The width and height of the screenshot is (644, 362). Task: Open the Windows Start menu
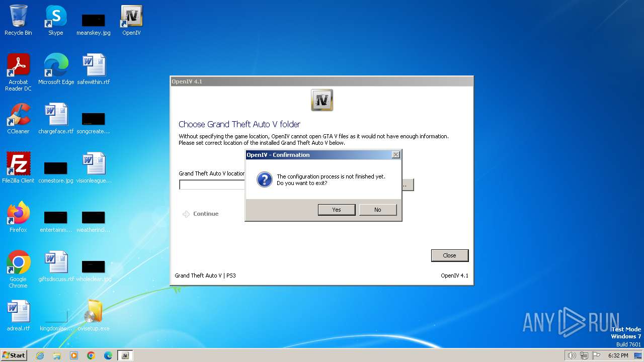point(14,355)
